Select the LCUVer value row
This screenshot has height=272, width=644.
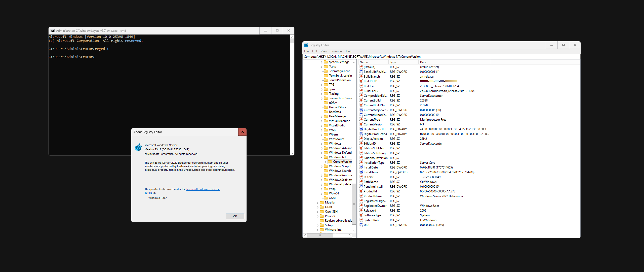pyautogui.click(x=425, y=177)
